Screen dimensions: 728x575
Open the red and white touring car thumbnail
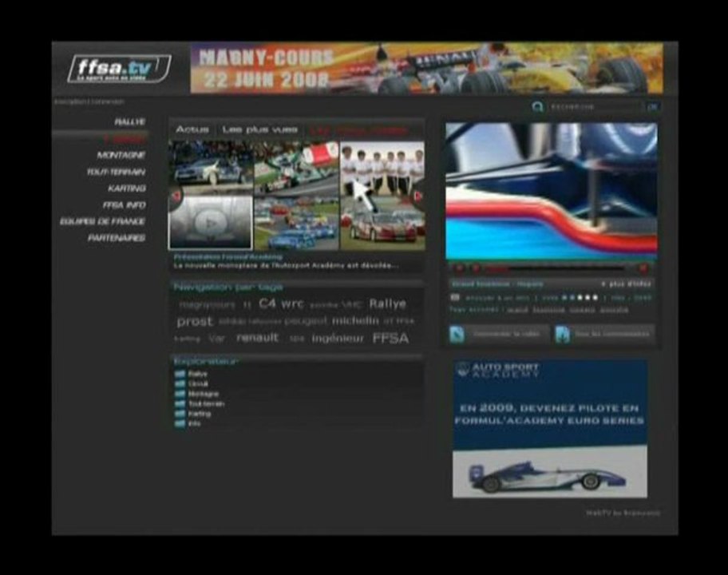point(382,223)
